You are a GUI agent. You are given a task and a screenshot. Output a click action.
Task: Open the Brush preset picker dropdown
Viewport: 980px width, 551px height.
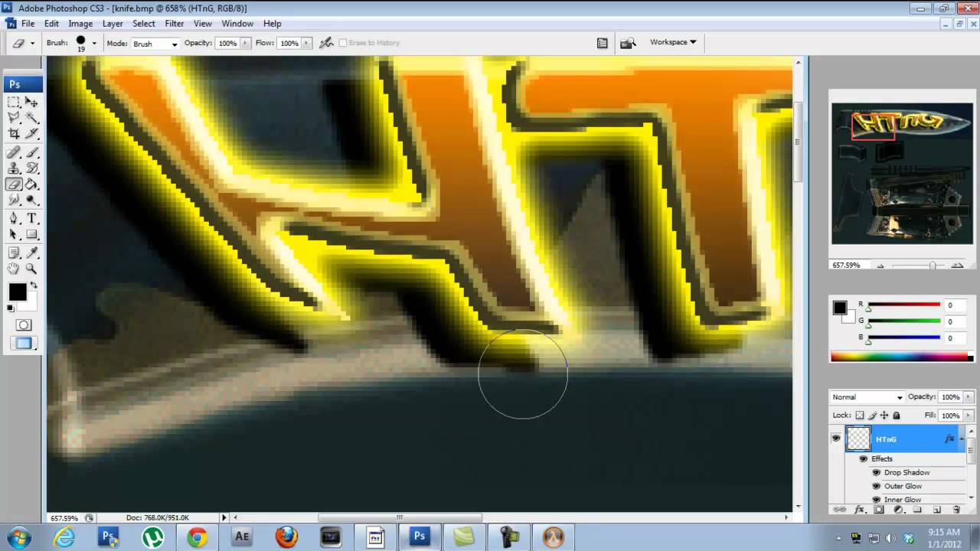pos(94,44)
